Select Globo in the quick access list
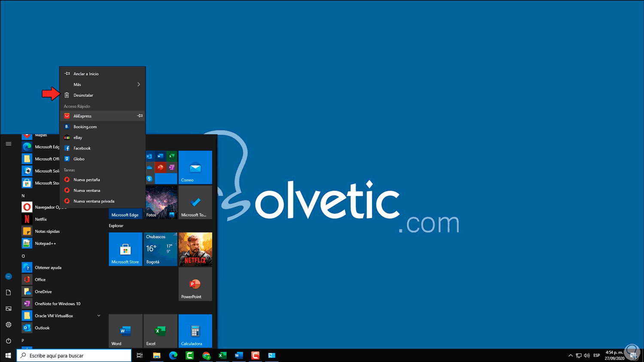644x362 pixels. coord(103,159)
